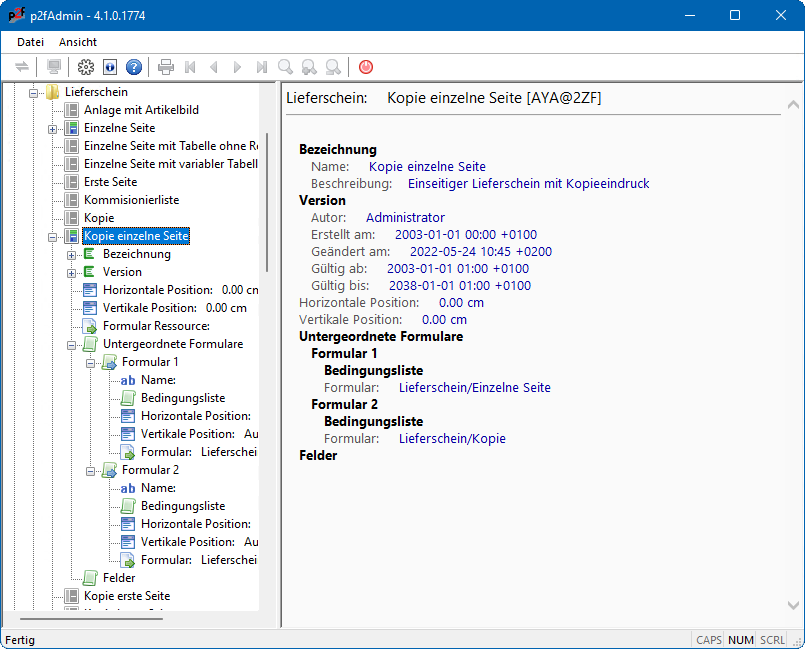Click the Lieferschein folder icon
This screenshot has height=649, width=805.
coord(52,92)
